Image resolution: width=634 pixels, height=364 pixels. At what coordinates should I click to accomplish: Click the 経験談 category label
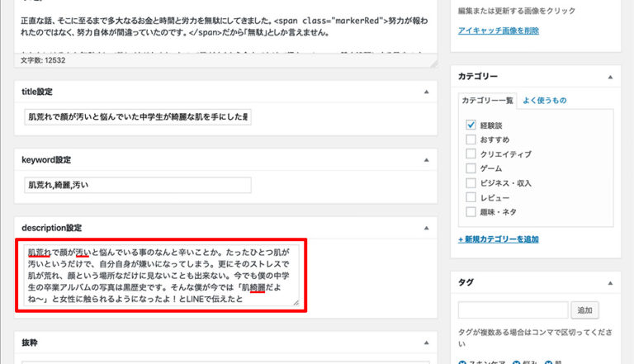pyautogui.click(x=491, y=125)
